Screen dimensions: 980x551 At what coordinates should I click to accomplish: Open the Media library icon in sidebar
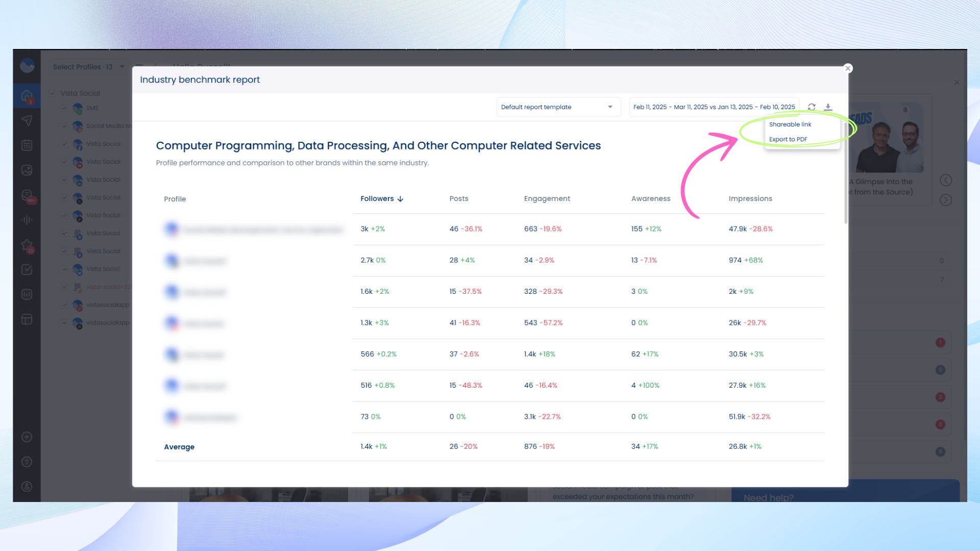point(27,170)
